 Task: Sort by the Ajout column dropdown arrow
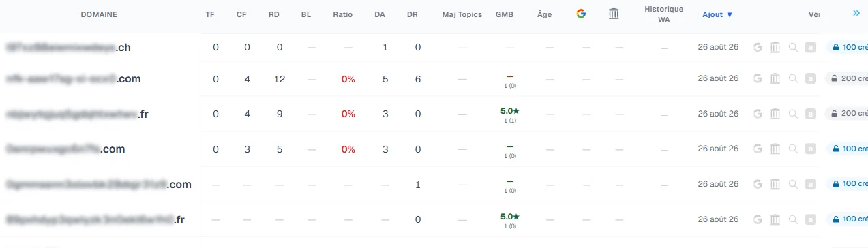[x=730, y=14]
